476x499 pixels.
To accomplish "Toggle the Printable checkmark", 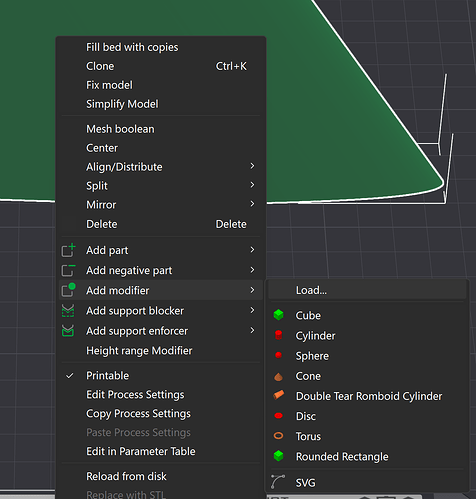I will (70, 376).
